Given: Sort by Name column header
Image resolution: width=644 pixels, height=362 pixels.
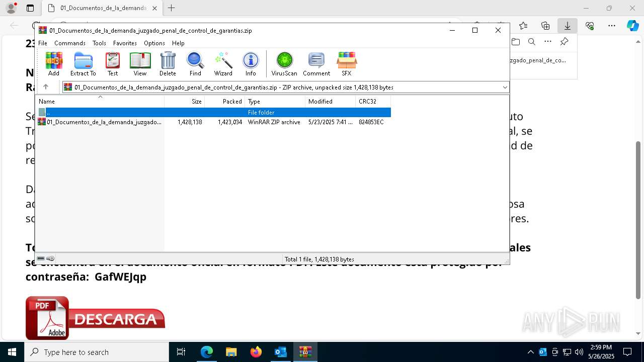Looking at the screenshot, I should click(x=100, y=101).
